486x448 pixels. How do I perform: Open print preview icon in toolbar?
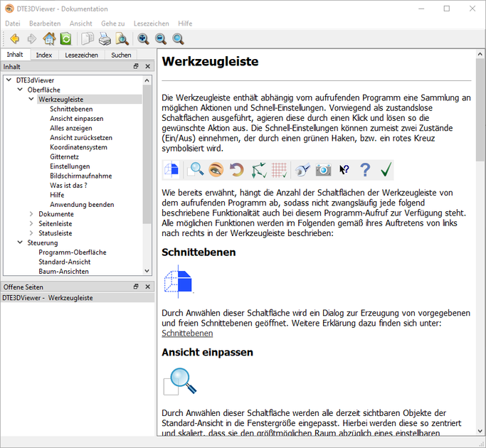point(122,38)
